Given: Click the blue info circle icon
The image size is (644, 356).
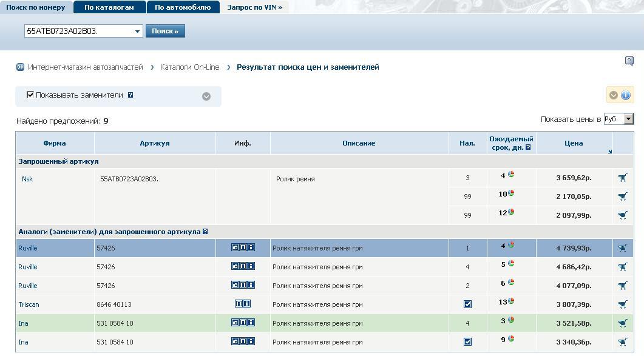Looking at the screenshot, I should (626, 95).
